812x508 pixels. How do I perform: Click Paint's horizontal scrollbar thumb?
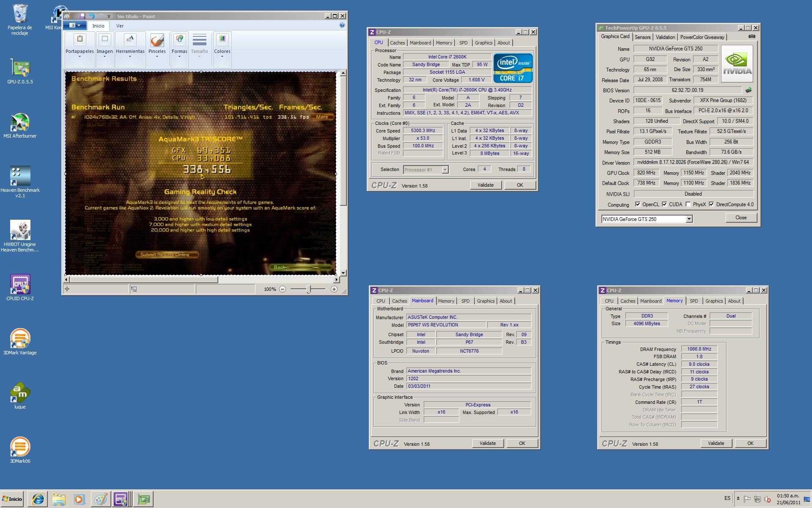(x=144, y=280)
